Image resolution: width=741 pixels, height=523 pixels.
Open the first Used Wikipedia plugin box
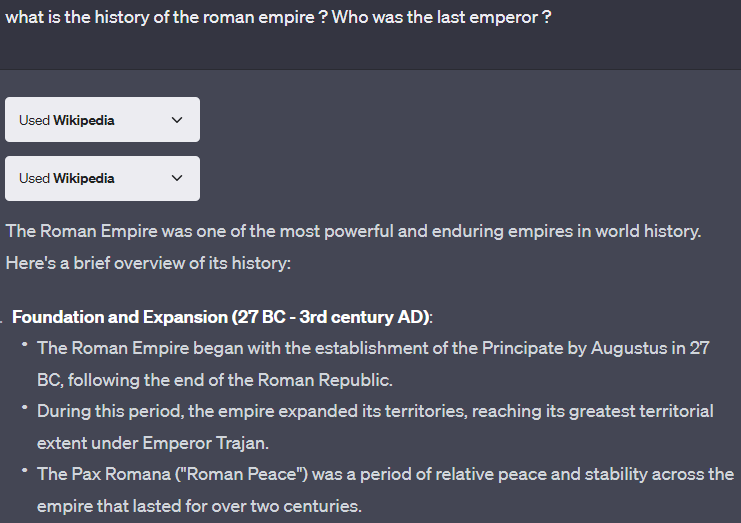[x=103, y=120]
